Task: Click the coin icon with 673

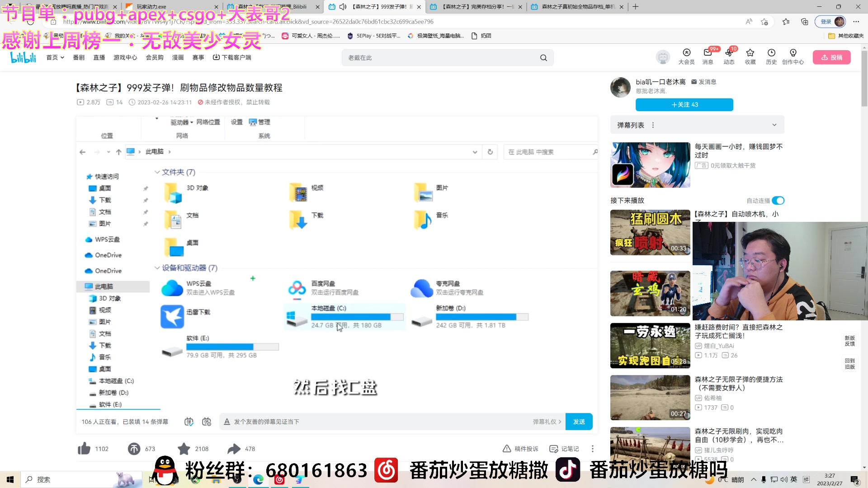Action: coord(134,449)
